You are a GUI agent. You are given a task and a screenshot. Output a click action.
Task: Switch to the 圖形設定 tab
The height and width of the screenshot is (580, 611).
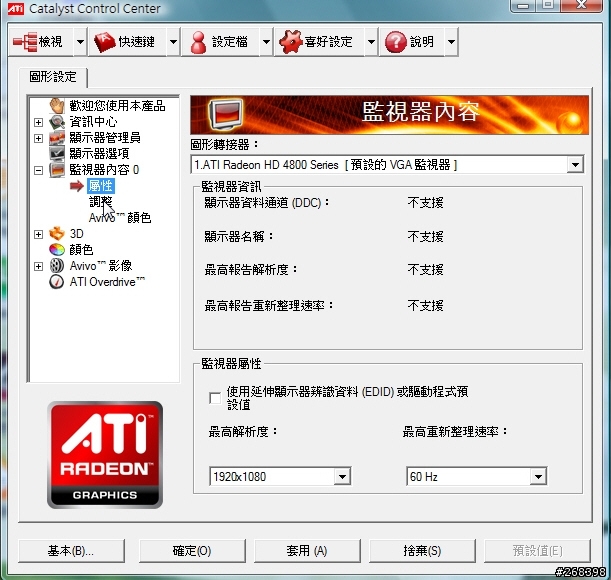click(53, 77)
